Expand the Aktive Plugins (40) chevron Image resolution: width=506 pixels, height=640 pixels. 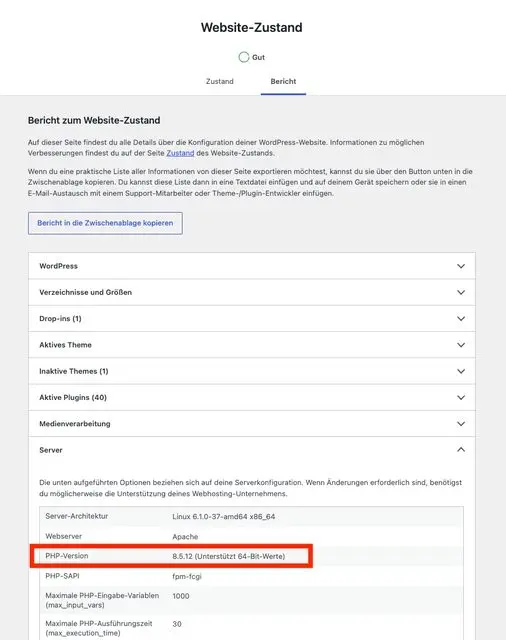(x=461, y=397)
